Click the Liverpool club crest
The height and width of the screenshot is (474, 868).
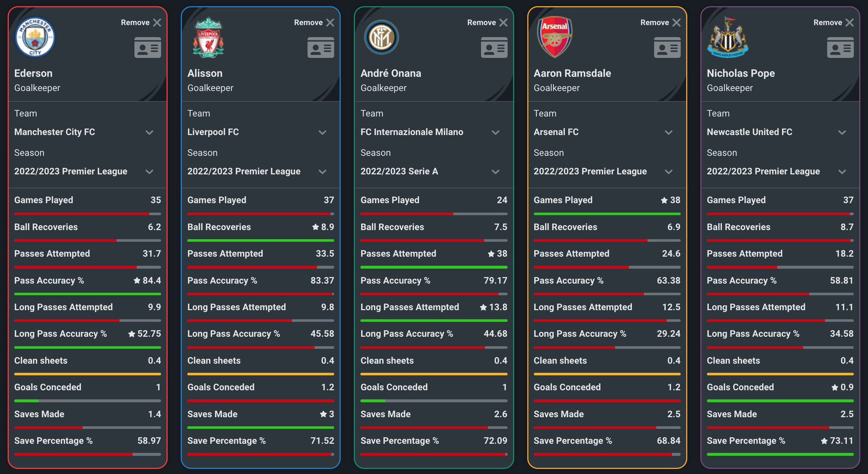(208, 37)
